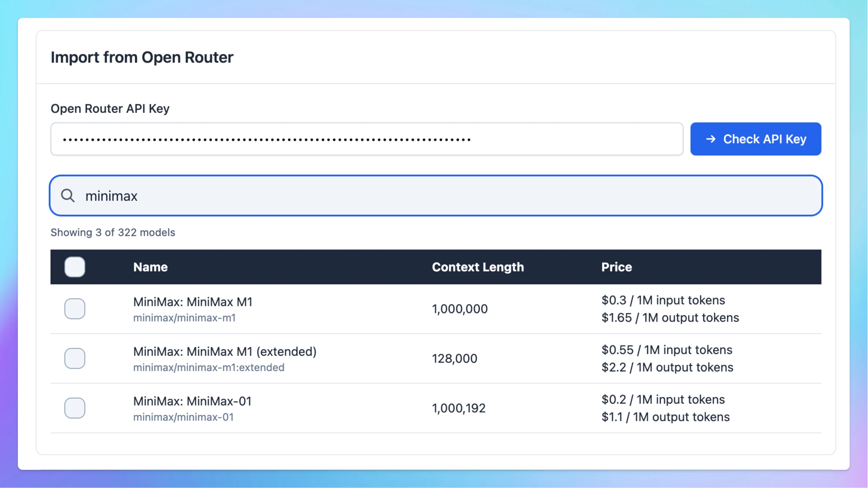Click the minimax/minimax-01 identifier text
Image resolution: width=868 pixels, height=488 pixels.
tap(183, 417)
